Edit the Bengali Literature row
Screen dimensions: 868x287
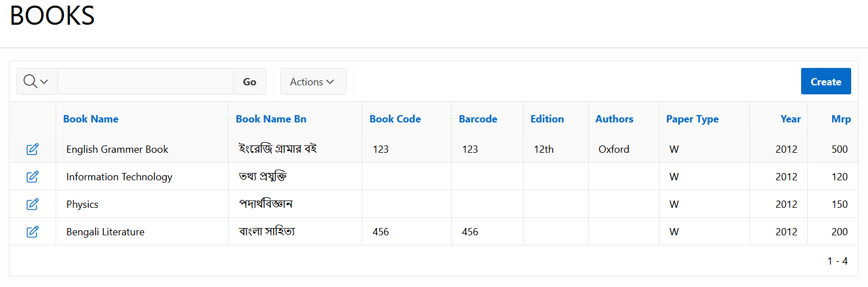[x=33, y=231]
